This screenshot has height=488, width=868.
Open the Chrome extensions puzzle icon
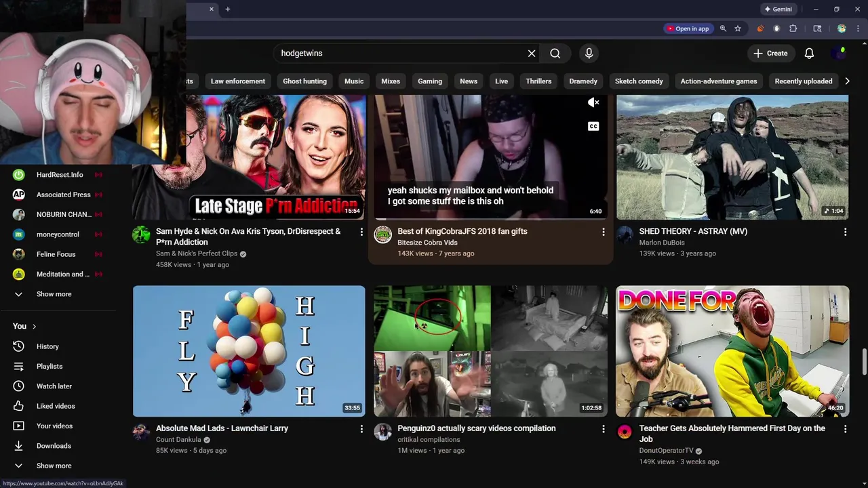pos(793,28)
